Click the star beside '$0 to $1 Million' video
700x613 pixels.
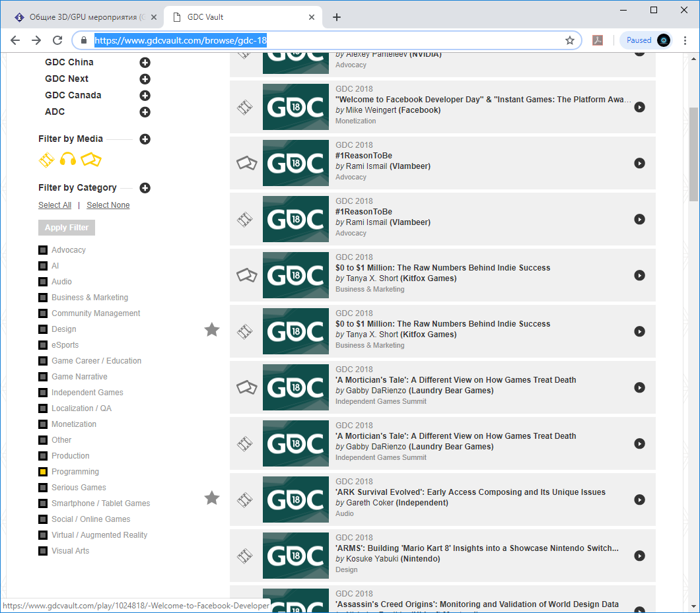click(211, 330)
